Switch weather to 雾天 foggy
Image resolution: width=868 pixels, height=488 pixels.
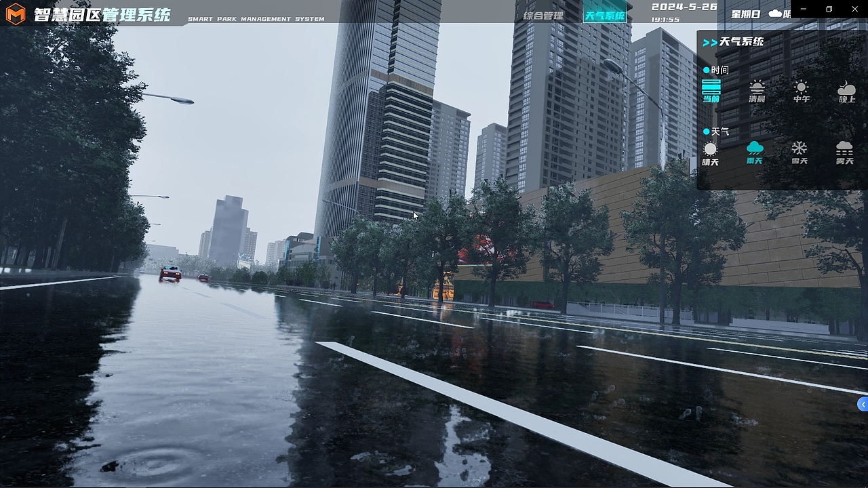coord(844,154)
